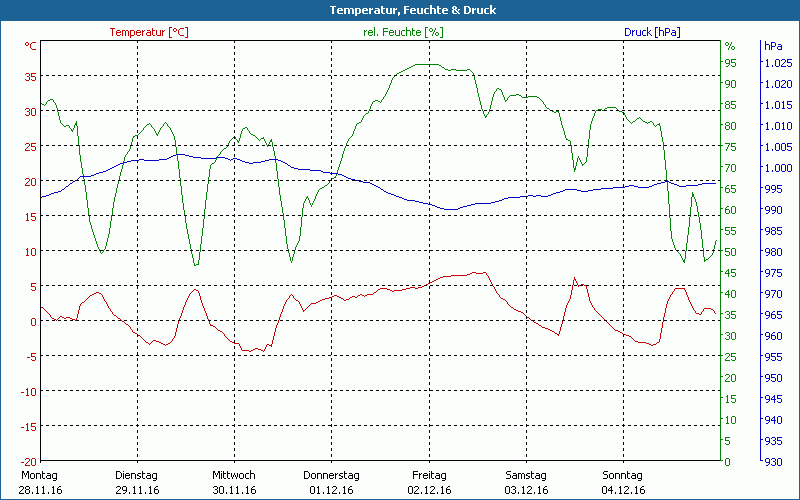Click the 'Donnerstag' day label
Screen dimensions: 800x500
[331, 475]
